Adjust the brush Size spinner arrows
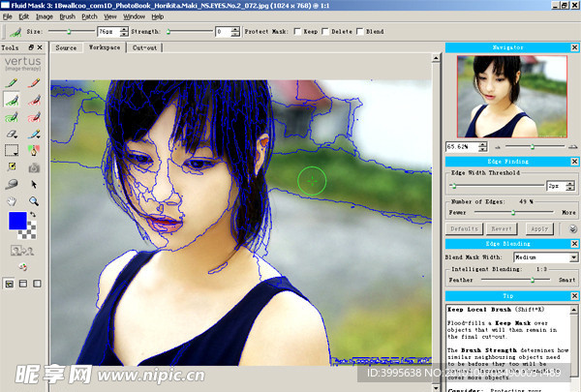581x392 pixels. pos(124,32)
